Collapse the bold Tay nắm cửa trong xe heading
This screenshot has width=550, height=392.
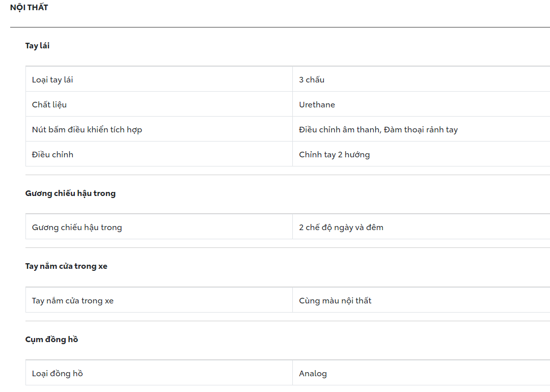[66, 266]
